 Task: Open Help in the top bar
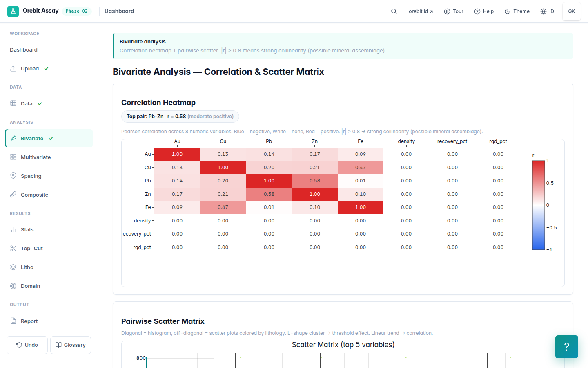point(484,11)
